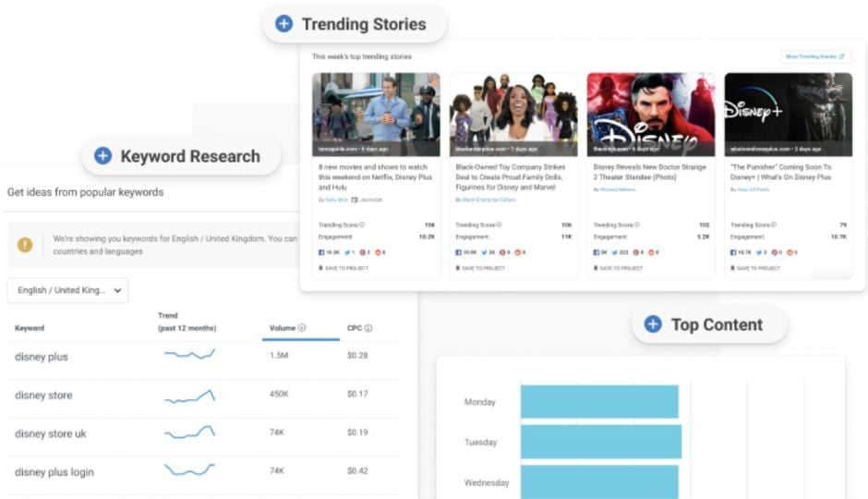Save the Punisher story to project

point(755,268)
